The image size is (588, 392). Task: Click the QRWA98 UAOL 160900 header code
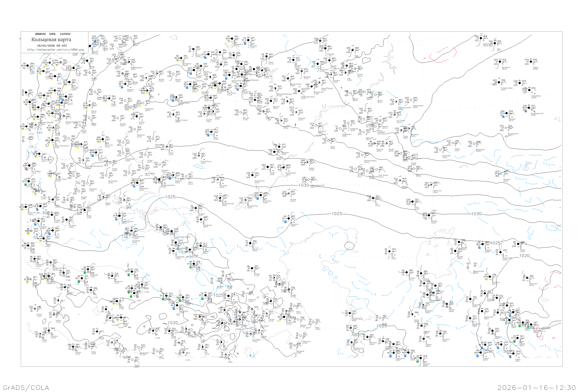[53, 34]
